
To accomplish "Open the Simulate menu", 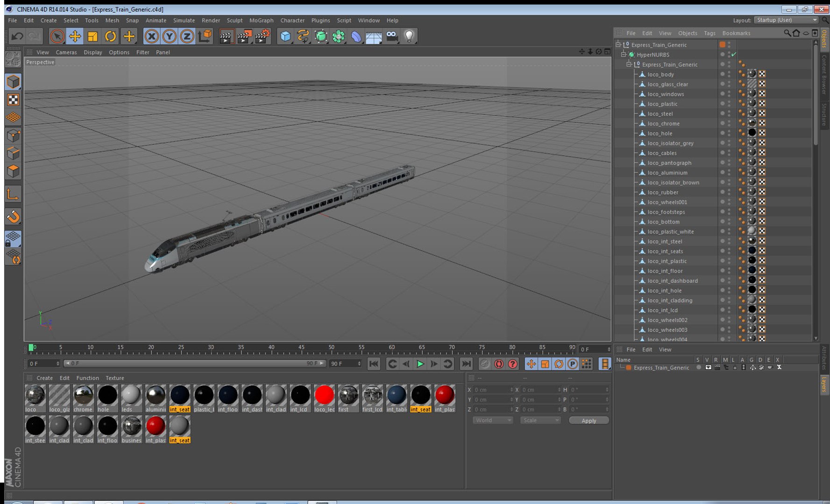I will click(184, 21).
